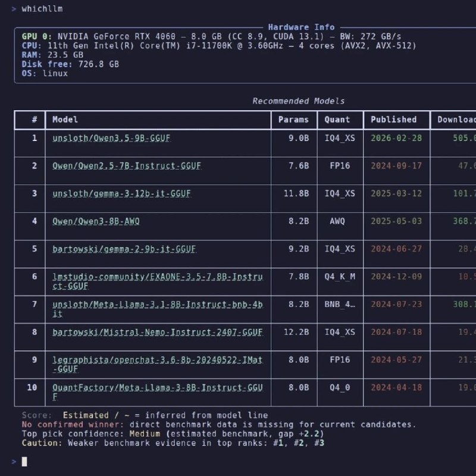Open the legraphista/openchat-3.6-8b-20240522-IMat-GGUF link
The height and width of the screenshot is (476, 476).
pyautogui.click(x=157, y=365)
